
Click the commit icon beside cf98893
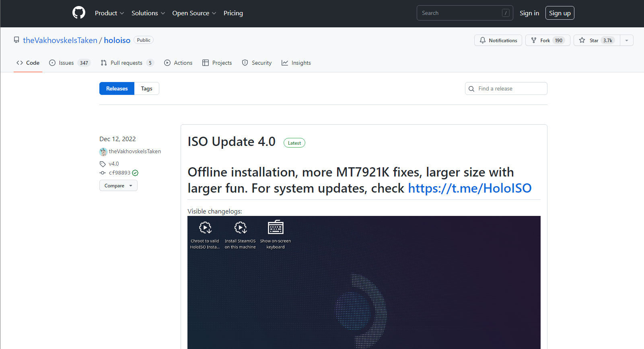(x=103, y=173)
